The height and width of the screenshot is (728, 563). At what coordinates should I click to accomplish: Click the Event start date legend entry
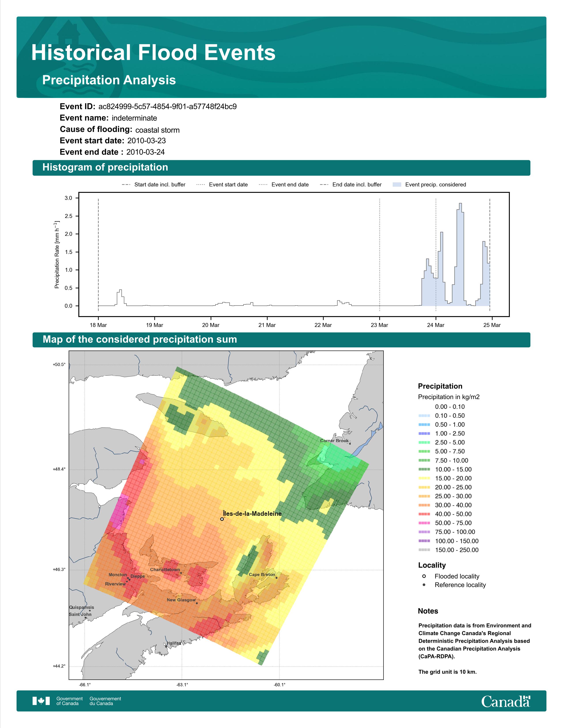tap(222, 184)
